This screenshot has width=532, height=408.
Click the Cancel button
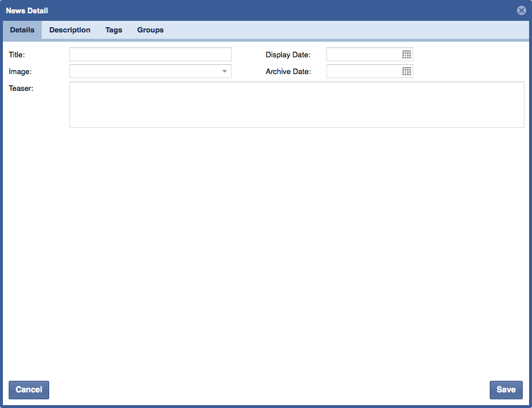29,389
